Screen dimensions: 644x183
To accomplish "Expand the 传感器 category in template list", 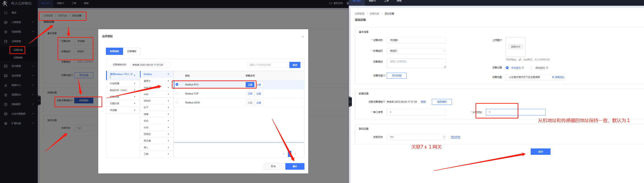I will (123, 110).
